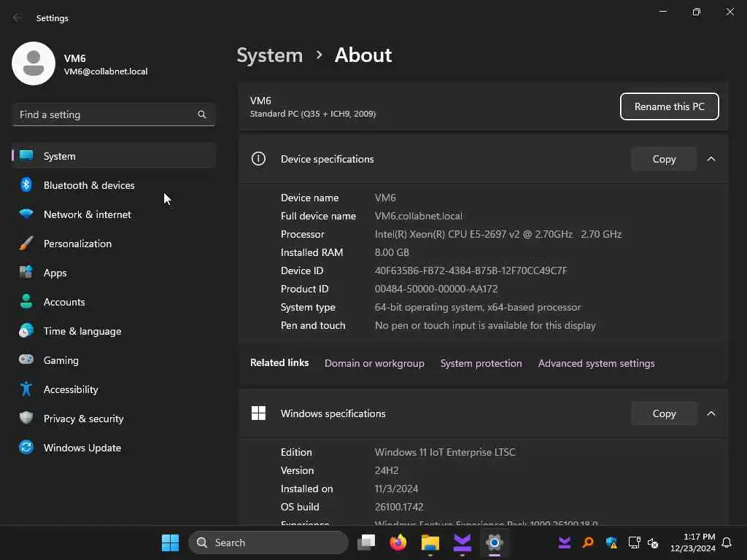
Task: Click the Processor value Intel(R) Xeon(R)
Action: 498,234
